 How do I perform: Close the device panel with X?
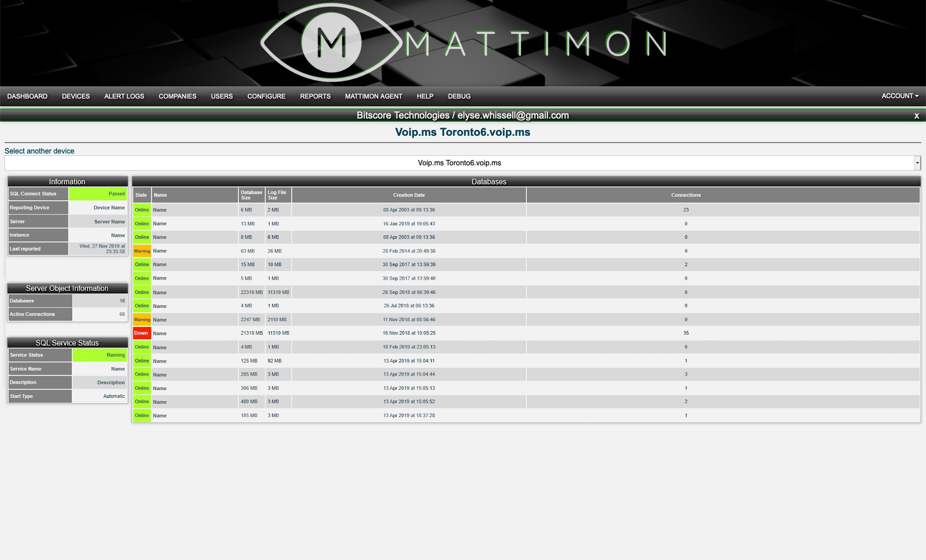pos(916,116)
